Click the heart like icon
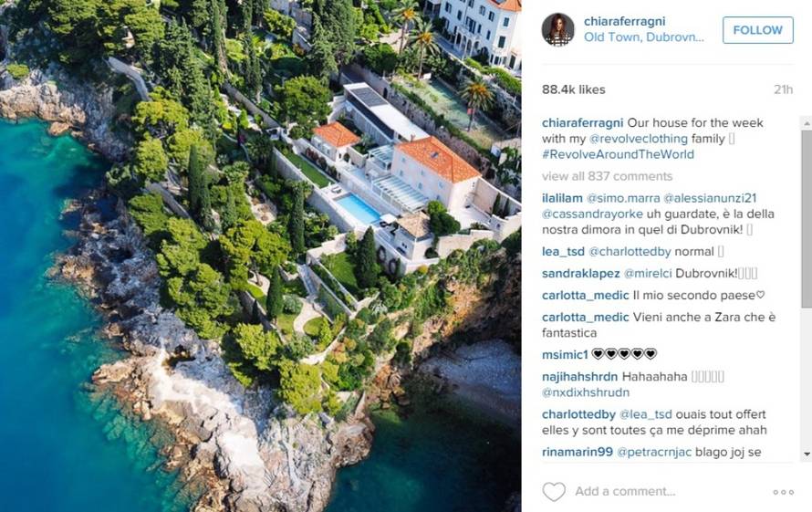Viewport: 812px width, 512px height. pyautogui.click(x=554, y=491)
